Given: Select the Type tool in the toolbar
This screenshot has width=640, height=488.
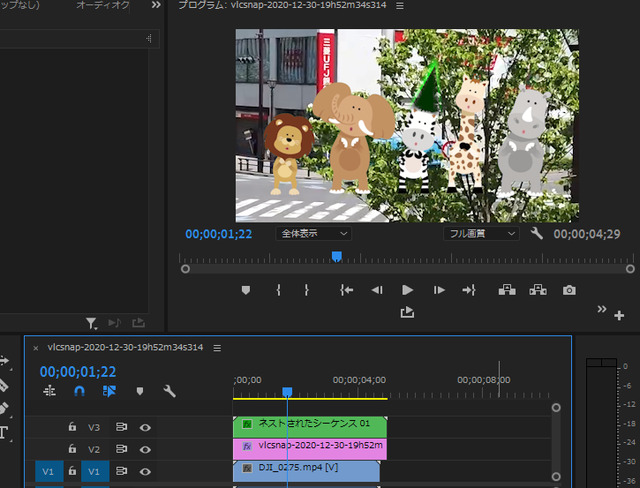Looking at the screenshot, I should [4, 433].
